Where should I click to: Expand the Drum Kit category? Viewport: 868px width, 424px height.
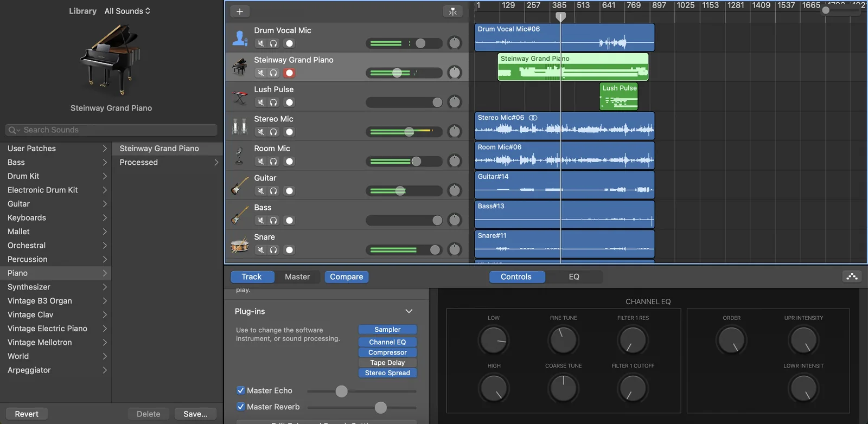coord(105,176)
